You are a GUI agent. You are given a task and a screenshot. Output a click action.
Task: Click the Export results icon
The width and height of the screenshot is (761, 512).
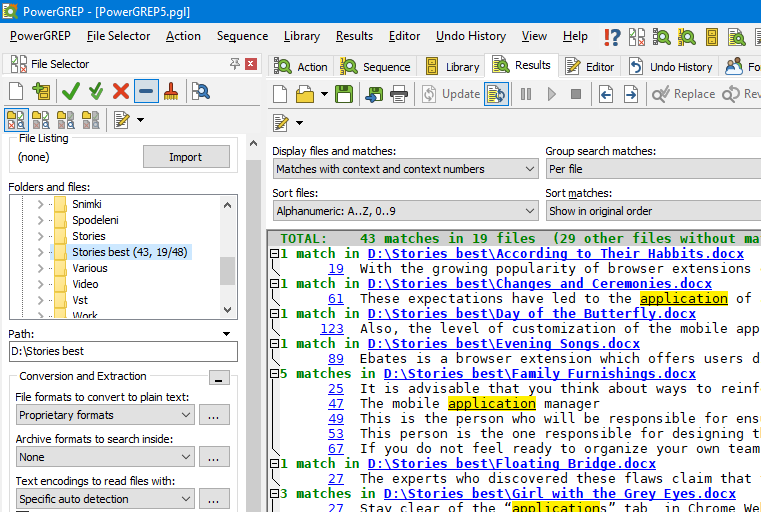[x=374, y=94]
